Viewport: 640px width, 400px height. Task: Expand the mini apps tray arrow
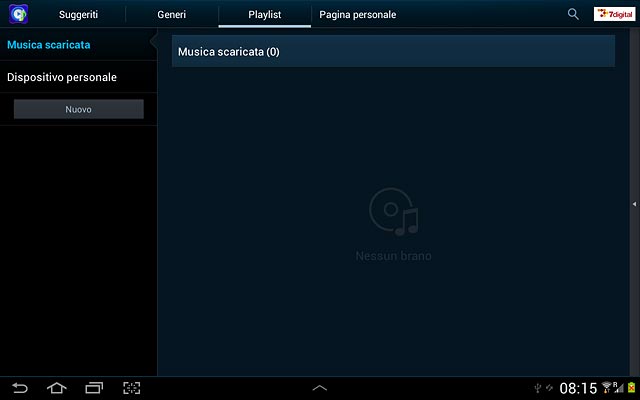pos(320,388)
